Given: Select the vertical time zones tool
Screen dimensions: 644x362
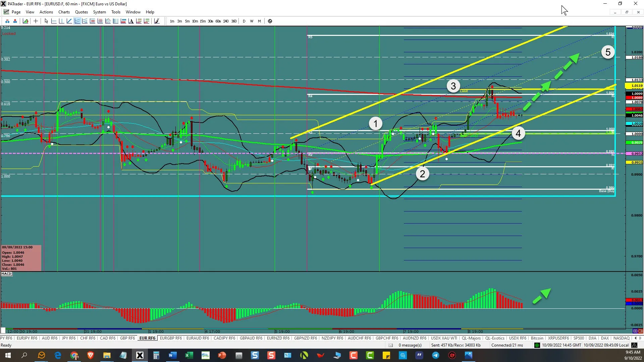Looking at the screenshot, I should [116, 21].
